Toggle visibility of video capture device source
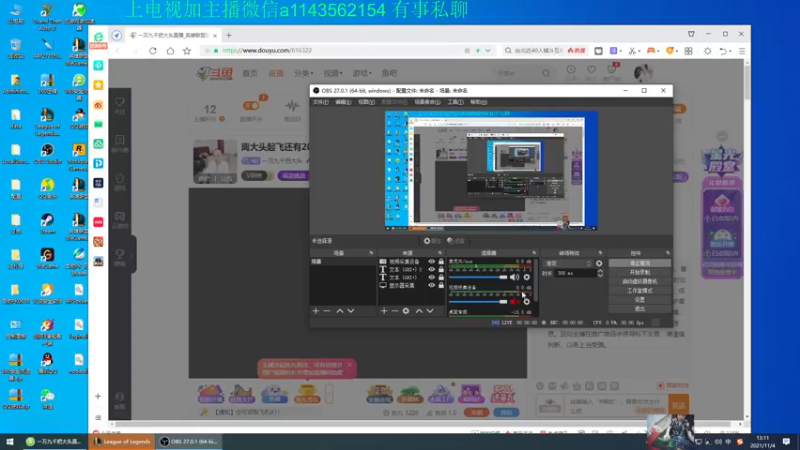Screen dimensions: 800x450 pyautogui.click(x=432, y=262)
